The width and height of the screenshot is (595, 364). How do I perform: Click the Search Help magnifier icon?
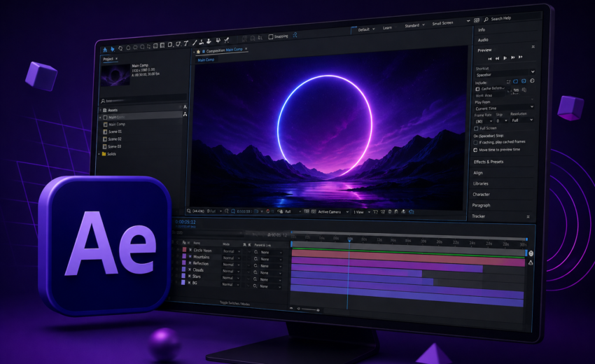point(486,20)
